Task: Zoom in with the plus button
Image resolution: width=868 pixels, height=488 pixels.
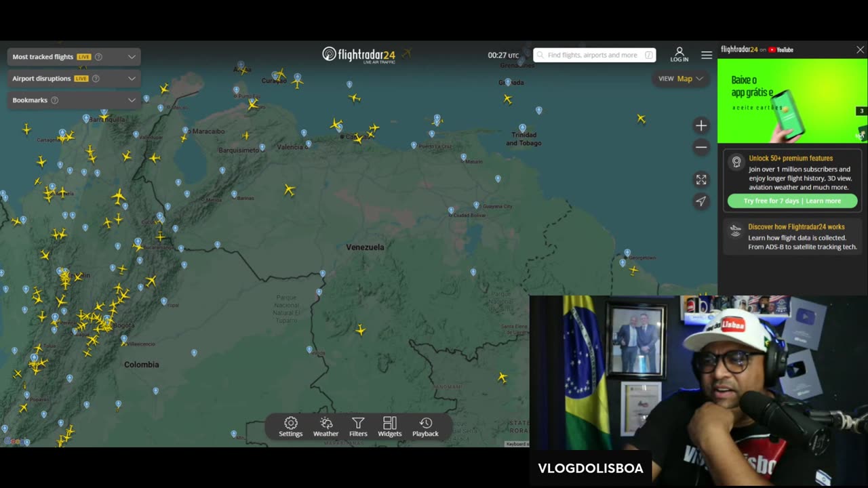Action: pos(701,125)
